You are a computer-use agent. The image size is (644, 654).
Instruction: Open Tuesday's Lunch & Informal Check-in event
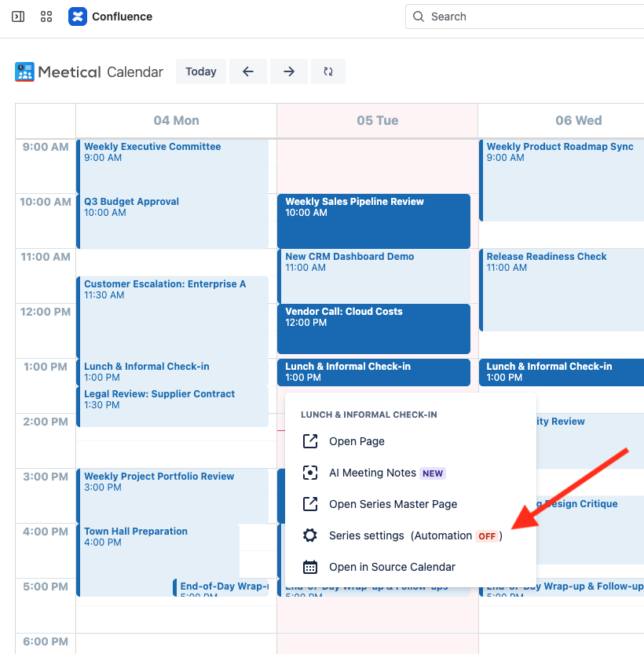(x=374, y=372)
